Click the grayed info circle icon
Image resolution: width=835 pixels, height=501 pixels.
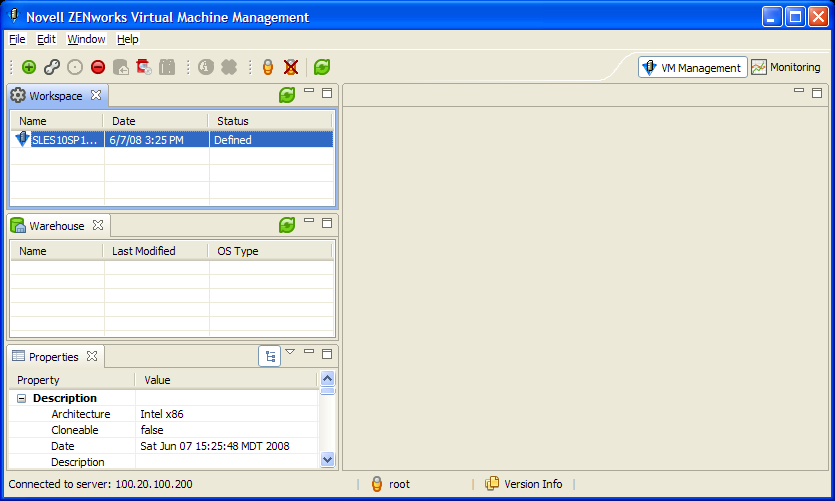(x=206, y=67)
